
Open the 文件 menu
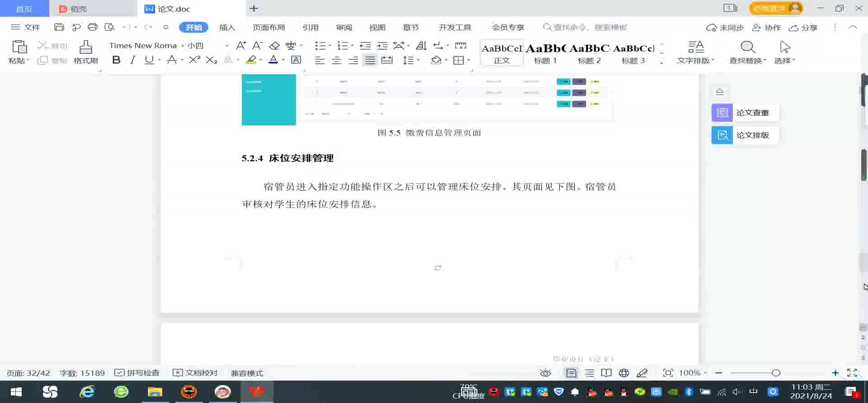coord(26,27)
